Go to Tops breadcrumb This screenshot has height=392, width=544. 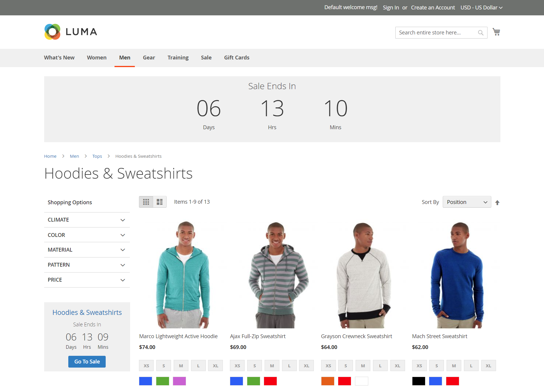pyautogui.click(x=97, y=156)
